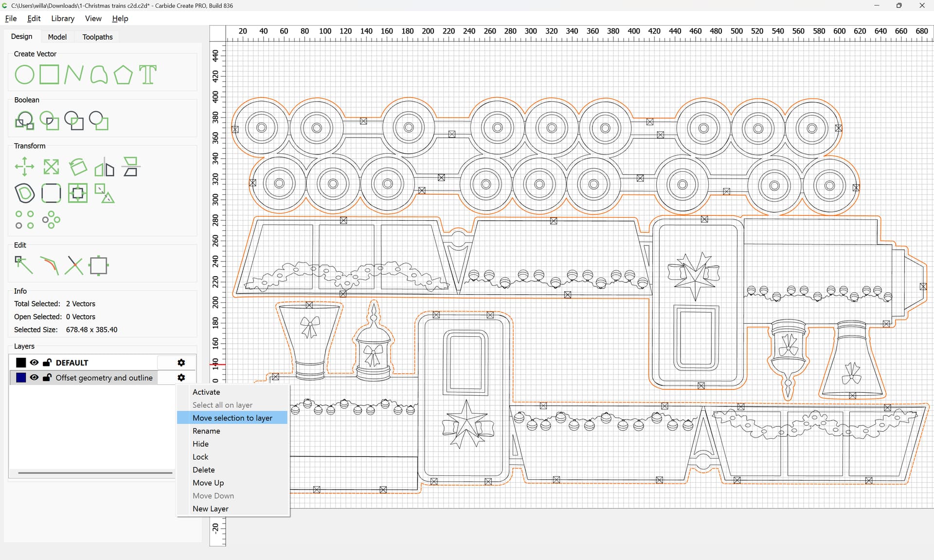Choose Move selection to layer
The image size is (934, 560).
[x=232, y=418]
